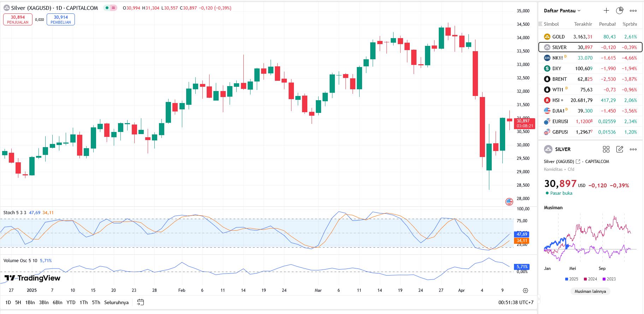Click the US flag economic event icon

pyautogui.click(x=509, y=201)
